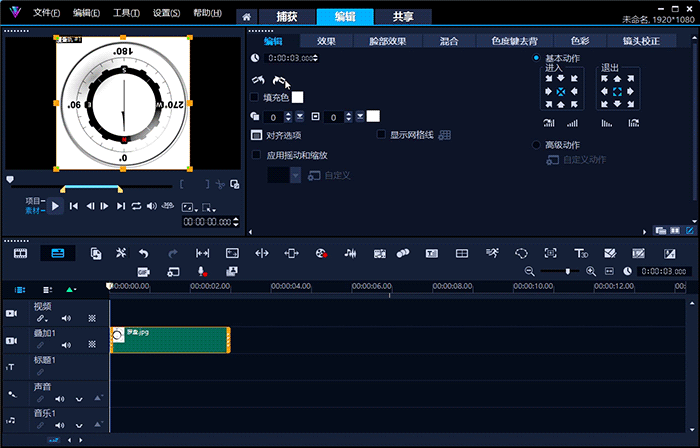Click the snapshot capture icon in toolbar
Image resolution: width=700 pixels, height=448 pixels.
pos(232,271)
